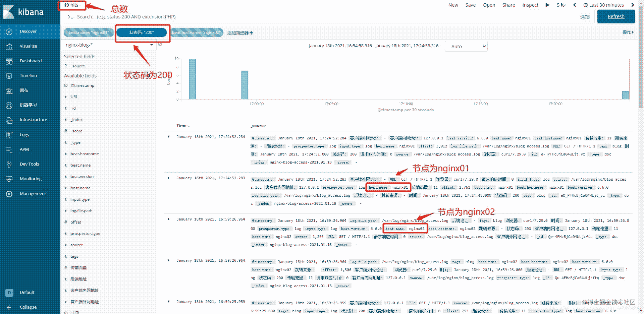The height and width of the screenshot is (314, 644).
Task: Open Dev Tools wrench icon
Action: tap(9, 164)
